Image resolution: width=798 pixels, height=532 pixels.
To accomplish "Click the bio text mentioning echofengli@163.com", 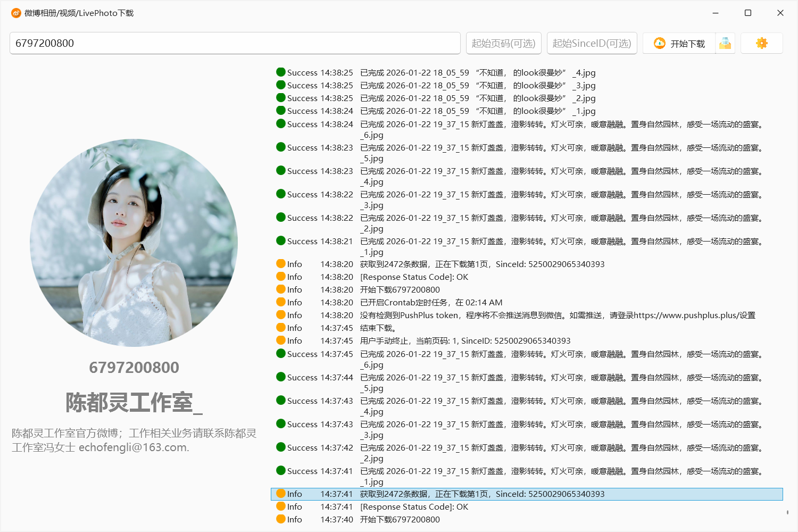I will click(134, 440).
